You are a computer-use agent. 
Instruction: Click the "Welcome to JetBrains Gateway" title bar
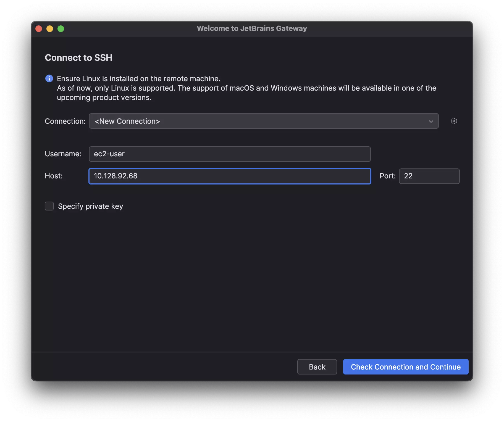click(252, 28)
